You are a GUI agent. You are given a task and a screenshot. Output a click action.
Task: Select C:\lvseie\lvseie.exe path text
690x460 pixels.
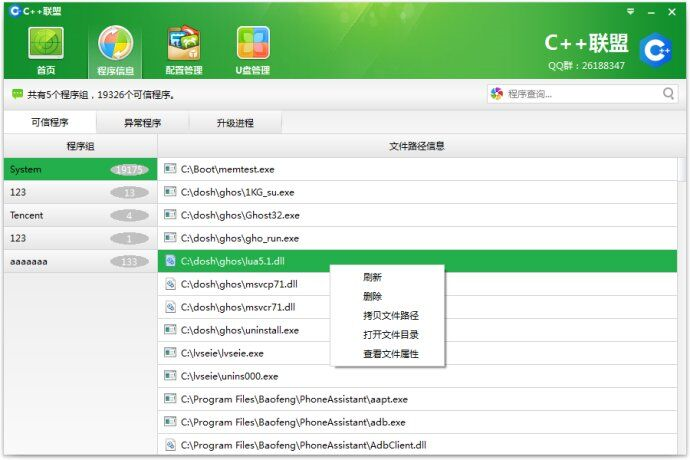[222, 353]
